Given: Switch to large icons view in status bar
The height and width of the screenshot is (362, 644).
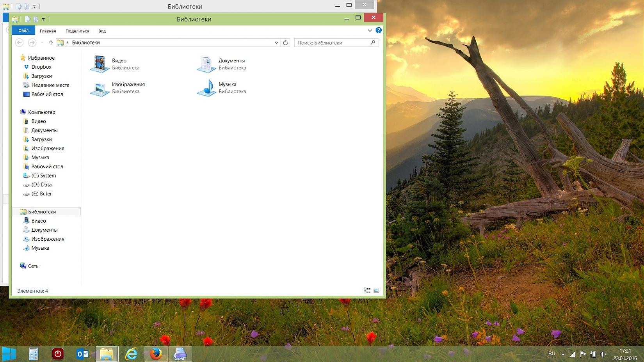Looking at the screenshot, I should (x=376, y=291).
